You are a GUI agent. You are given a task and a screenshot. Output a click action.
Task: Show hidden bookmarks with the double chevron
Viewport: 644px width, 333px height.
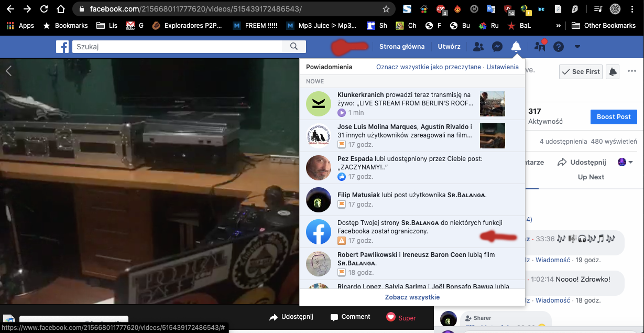tap(559, 25)
